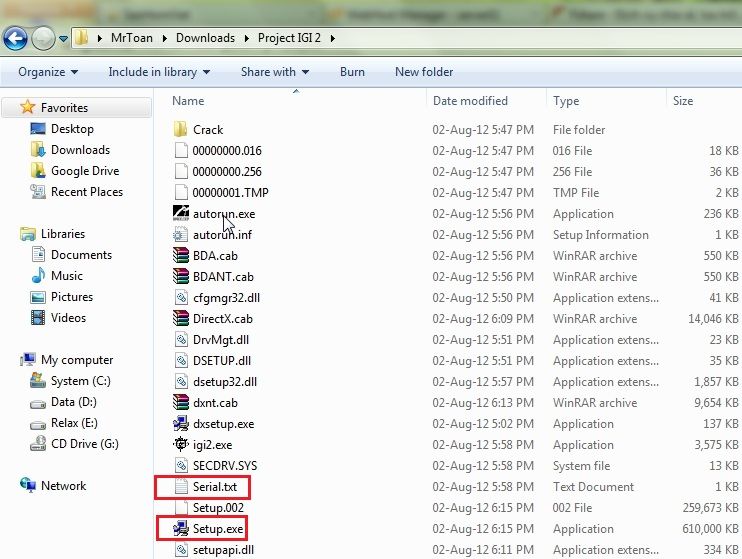Open the Music library

click(67, 275)
